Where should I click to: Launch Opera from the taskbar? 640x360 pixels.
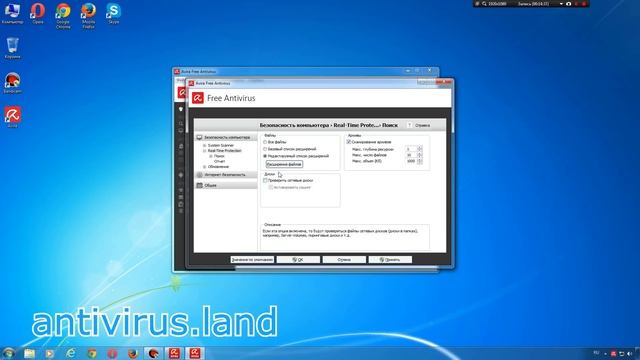point(112,353)
